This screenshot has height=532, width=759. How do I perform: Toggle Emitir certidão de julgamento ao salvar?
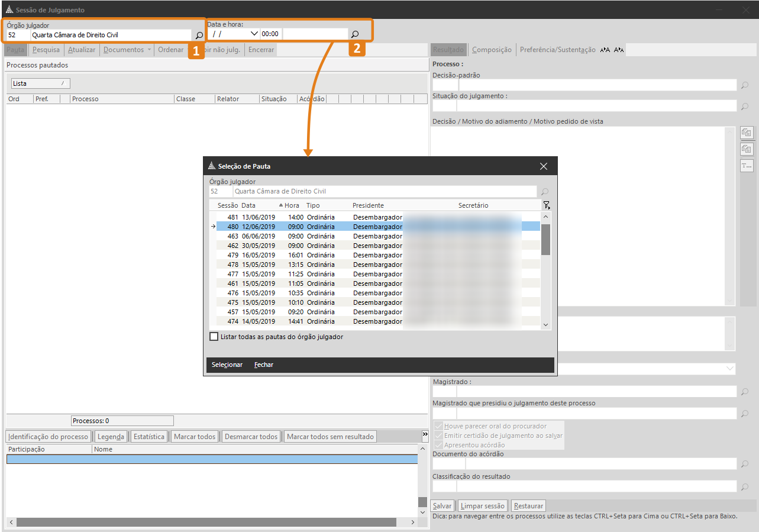pyautogui.click(x=439, y=436)
